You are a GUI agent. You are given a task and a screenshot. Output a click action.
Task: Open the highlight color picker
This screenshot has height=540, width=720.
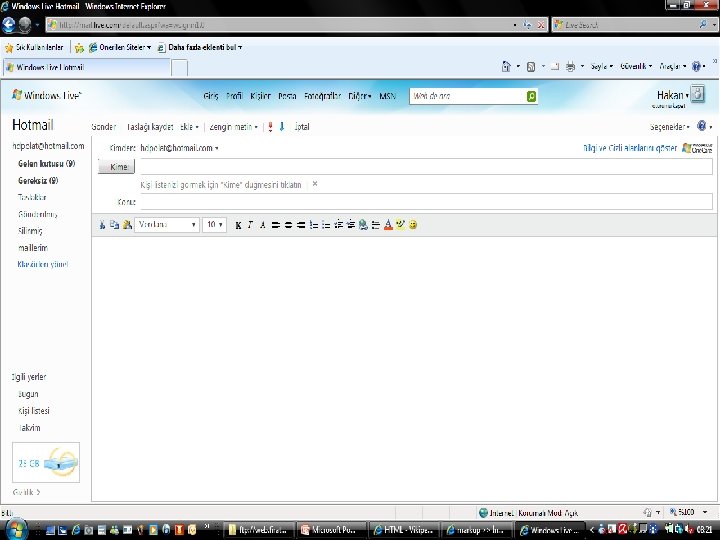pos(400,225)
